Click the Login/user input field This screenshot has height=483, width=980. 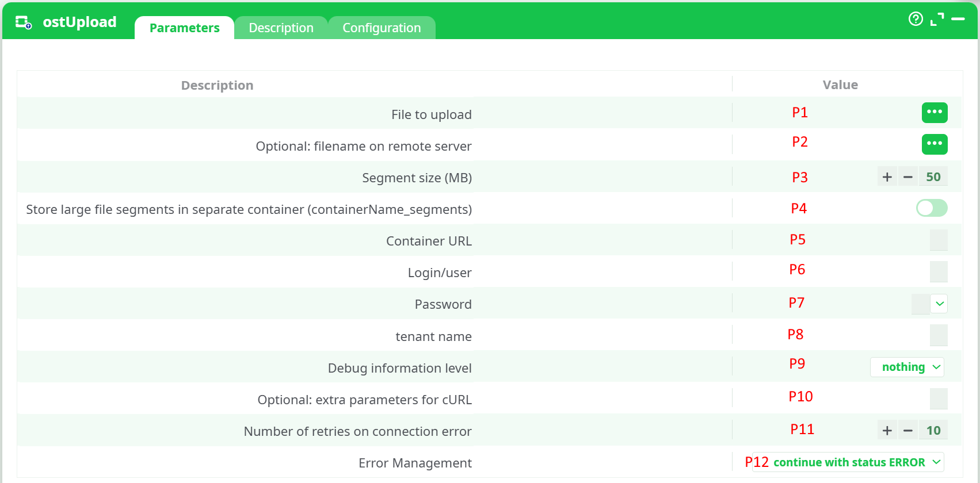tap(939, 272)
